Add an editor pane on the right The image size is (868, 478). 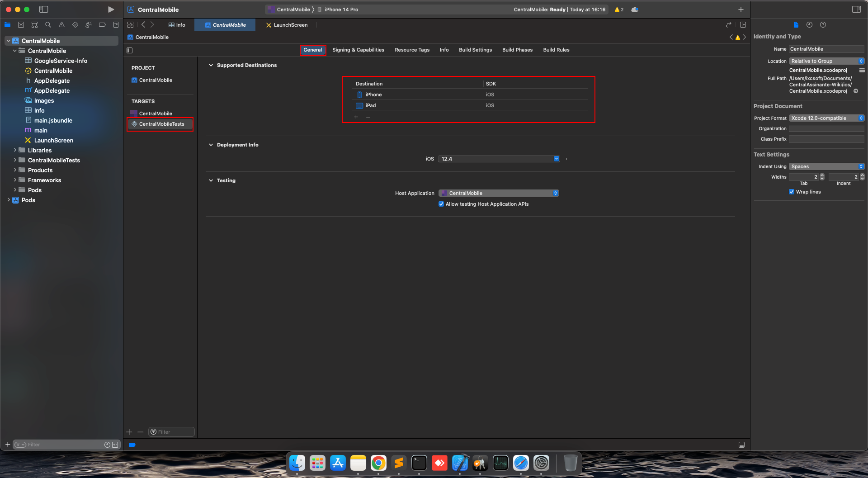(743, 25)
